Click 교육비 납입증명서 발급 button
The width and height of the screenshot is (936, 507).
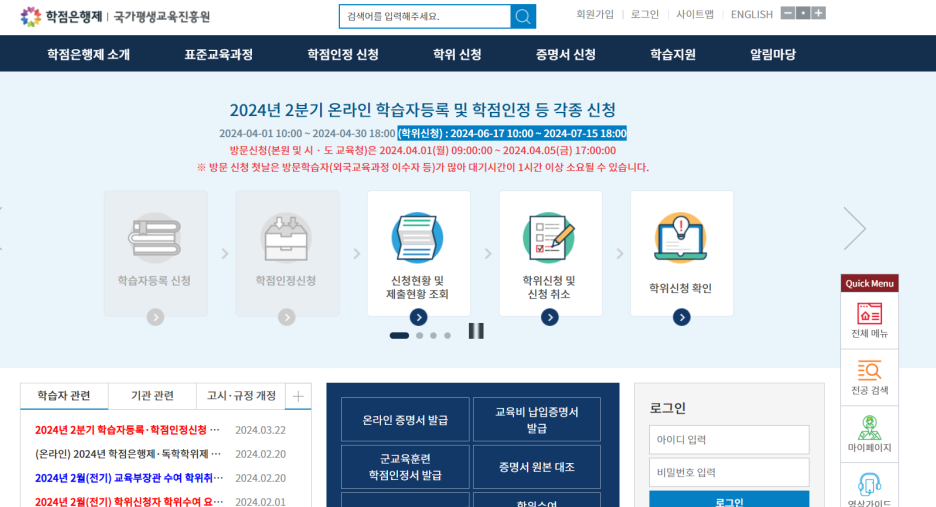click(537, 420)
